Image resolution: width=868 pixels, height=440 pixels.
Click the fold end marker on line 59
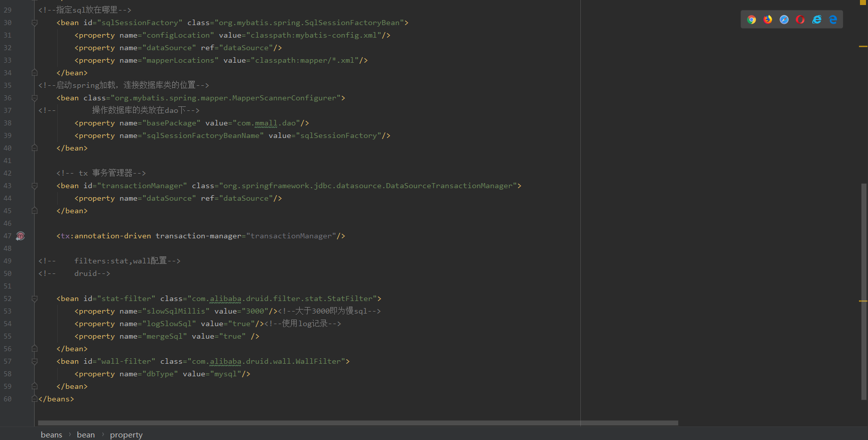[35, 386]
